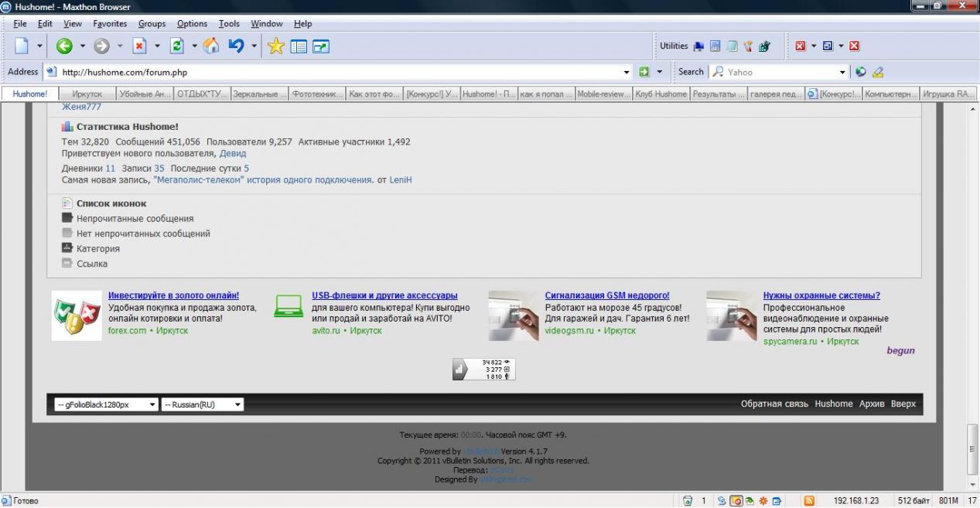Image resolution: width=980 pixels, height=508 pixels.
Task: Click the blue Undo arrow icon
Action: [x=236, y=46]
